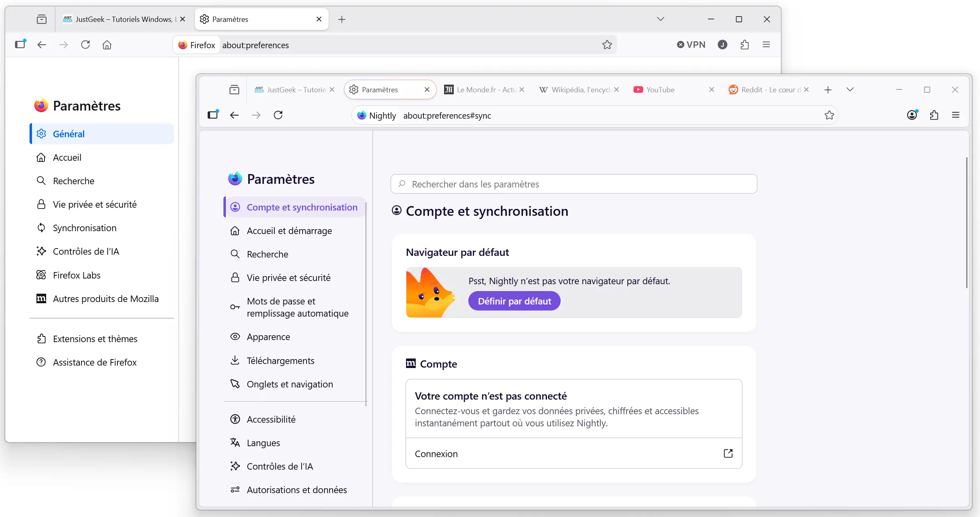Click the settings page vertical scrollbar in Nightly
The height and width of the screenshot is (517, 980).
click(967, 223)
